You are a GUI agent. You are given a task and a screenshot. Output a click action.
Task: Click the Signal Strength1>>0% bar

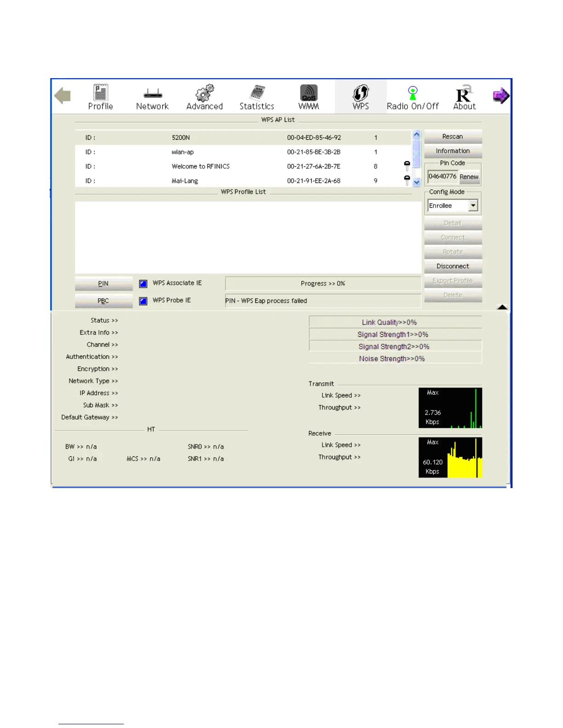(x=396, y=334)
